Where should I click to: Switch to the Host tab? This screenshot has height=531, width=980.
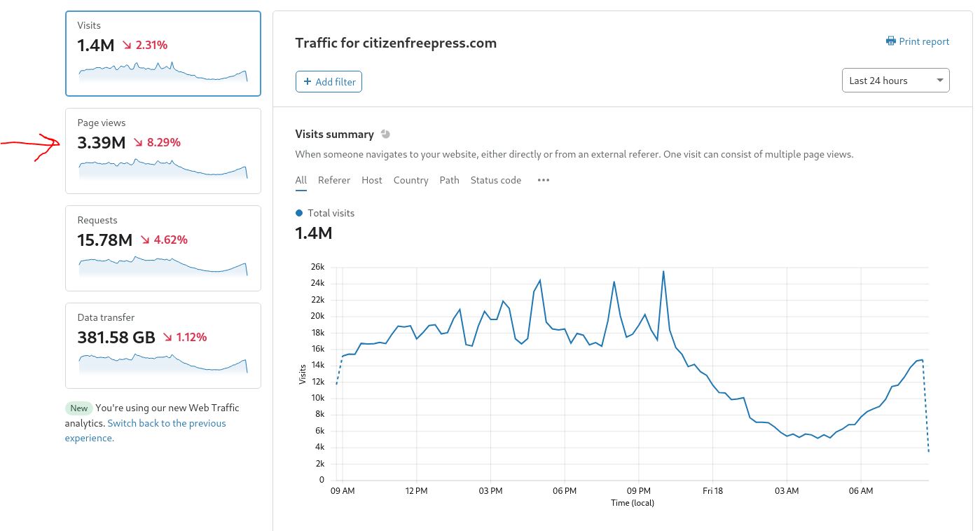coord(372,180)
